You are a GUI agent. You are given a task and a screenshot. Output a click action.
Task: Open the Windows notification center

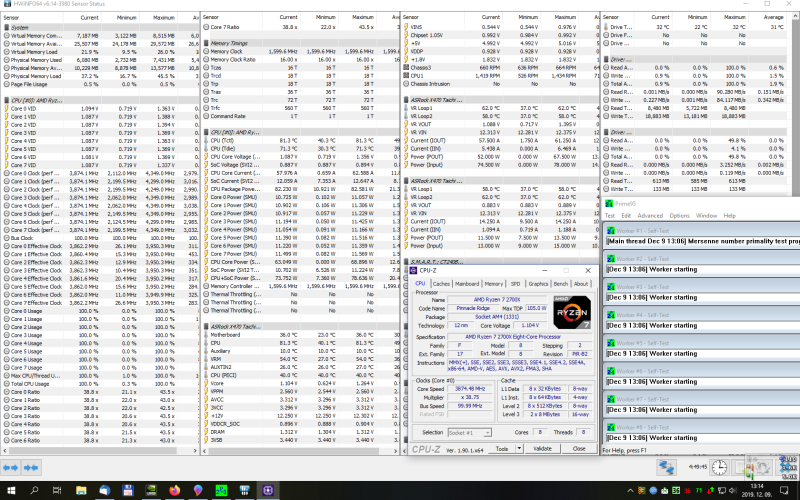(x=785, y=490)
